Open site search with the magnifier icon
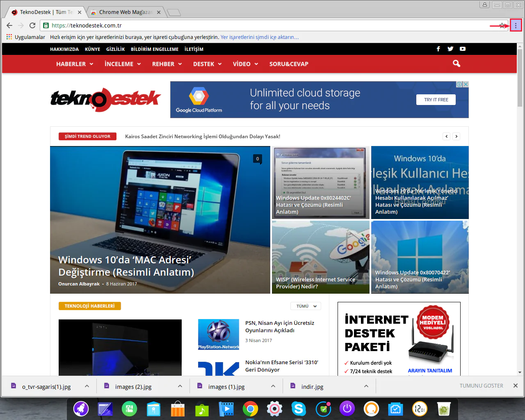 (456, 64)
